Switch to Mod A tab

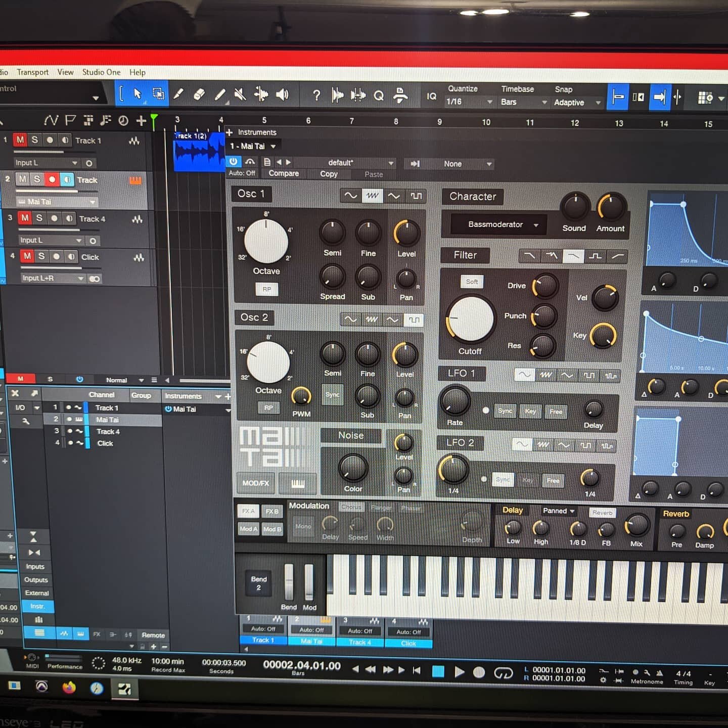click(x=248, y=529)
